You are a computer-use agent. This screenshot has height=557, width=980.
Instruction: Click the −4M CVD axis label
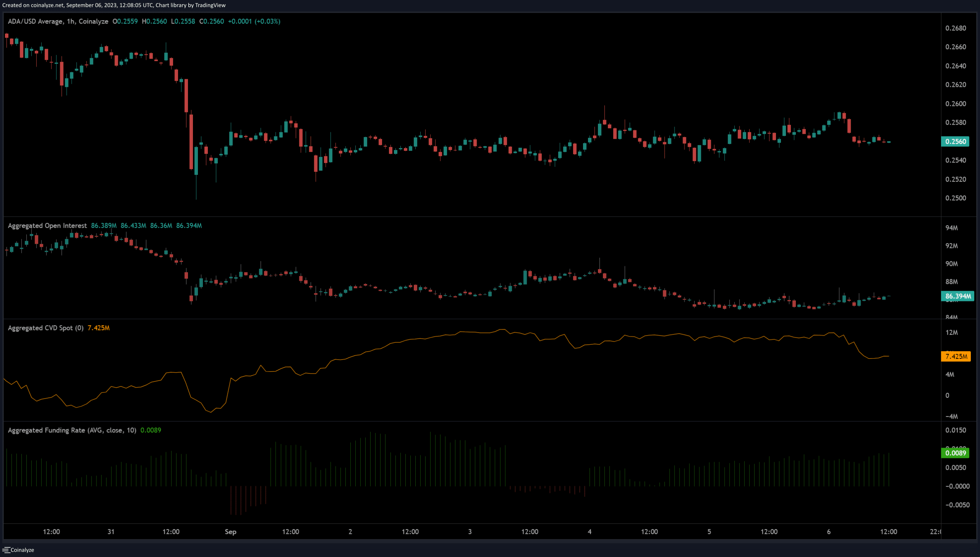951,416
